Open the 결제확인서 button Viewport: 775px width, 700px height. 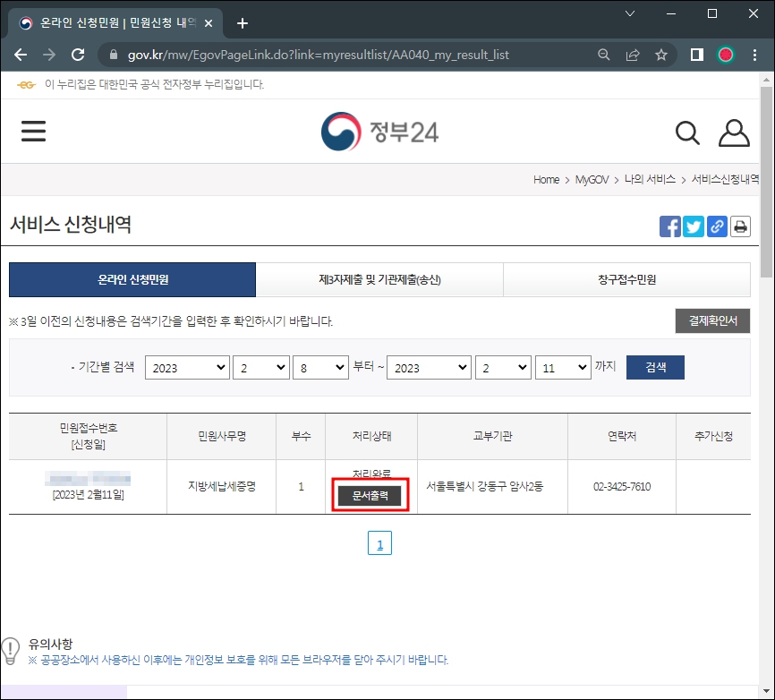pos(712,320)
